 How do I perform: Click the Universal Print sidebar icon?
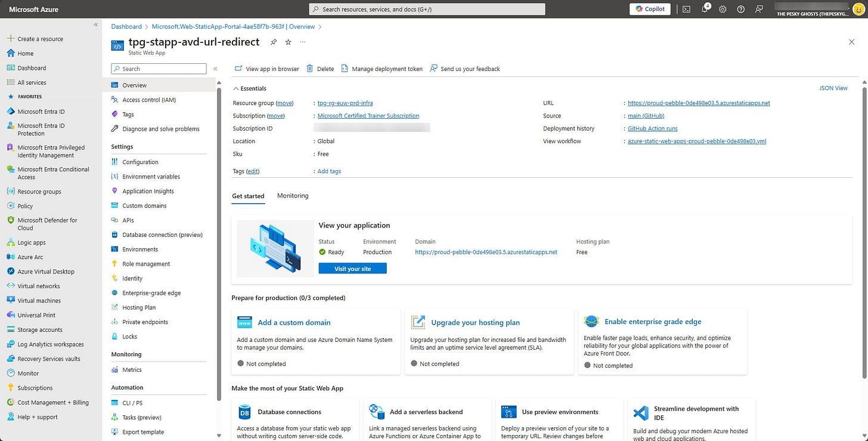(x=10, y=315)
